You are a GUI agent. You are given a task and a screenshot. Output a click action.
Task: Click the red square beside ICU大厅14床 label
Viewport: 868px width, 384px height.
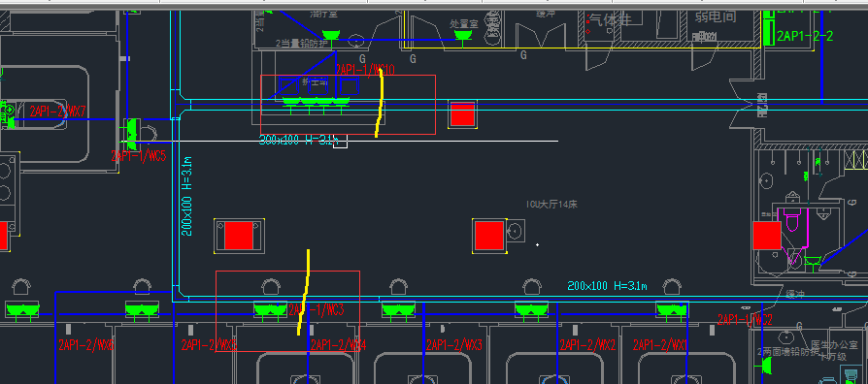tap(489, 236)
